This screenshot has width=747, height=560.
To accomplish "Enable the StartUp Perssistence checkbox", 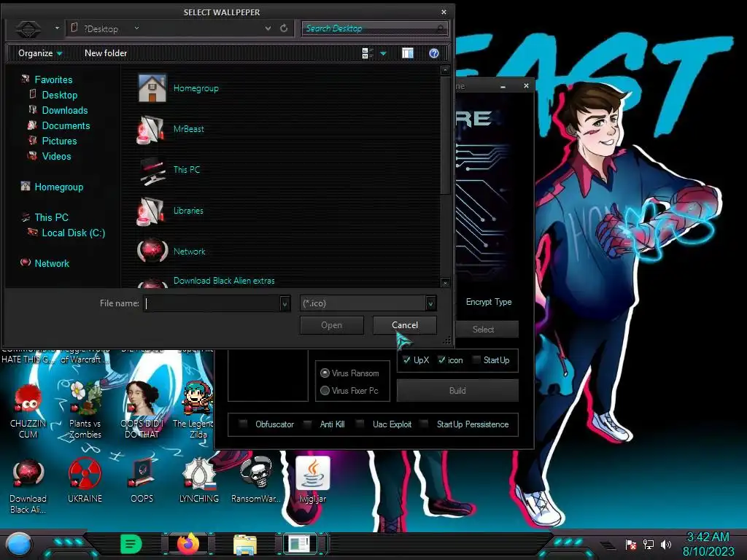I will [424, 424].
